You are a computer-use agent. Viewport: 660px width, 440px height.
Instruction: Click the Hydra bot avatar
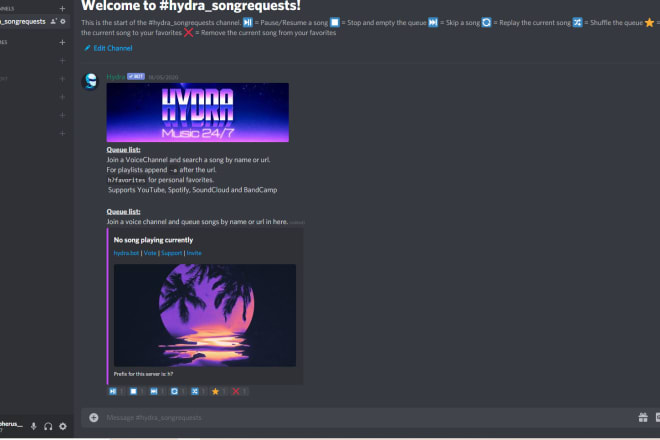[x=90, y=81]
